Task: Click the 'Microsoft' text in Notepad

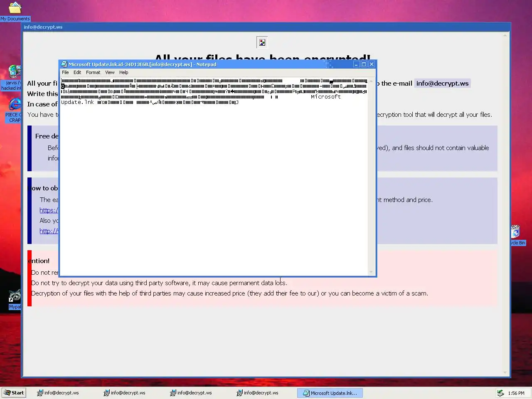Action: coord(326,97)
